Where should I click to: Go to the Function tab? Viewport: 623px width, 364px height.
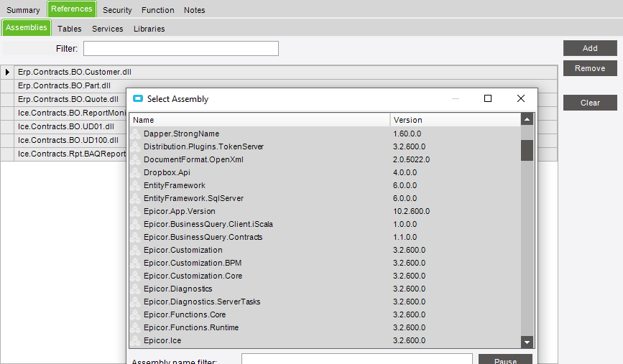click(158, 10)
